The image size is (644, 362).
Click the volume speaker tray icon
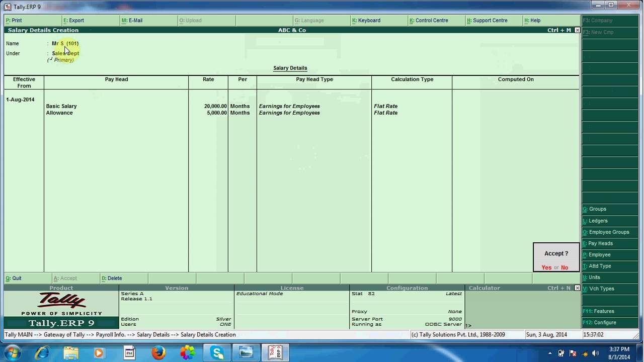point(595,353)
